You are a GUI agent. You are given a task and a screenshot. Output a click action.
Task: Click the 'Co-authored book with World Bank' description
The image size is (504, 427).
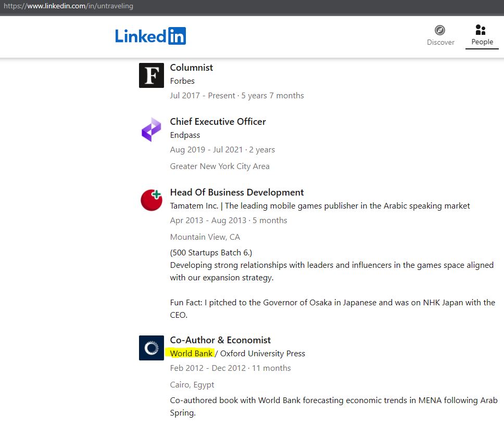click(334, 406)
